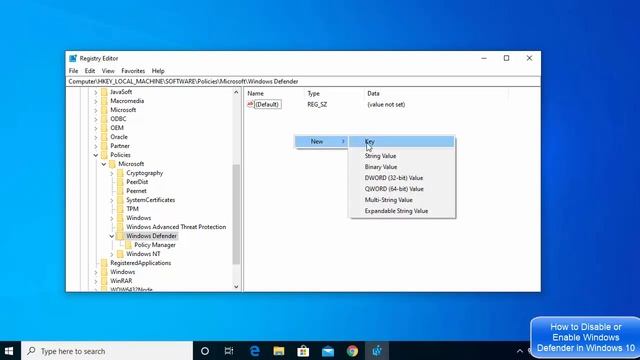This screenshot has width=640, height=360.
Task: Click the taskbar search box
Action: point(107,351)
